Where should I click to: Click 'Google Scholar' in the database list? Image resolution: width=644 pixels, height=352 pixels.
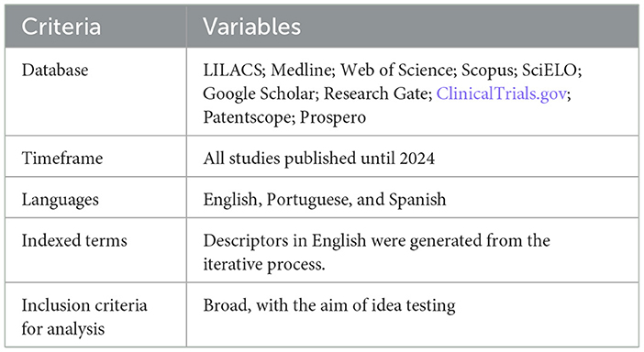259,93
